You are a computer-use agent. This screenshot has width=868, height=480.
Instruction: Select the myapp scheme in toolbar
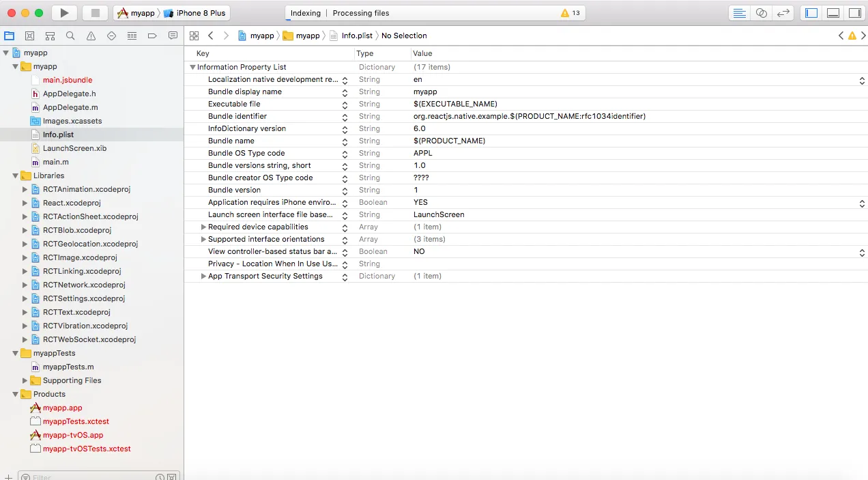tap(135, 13)
